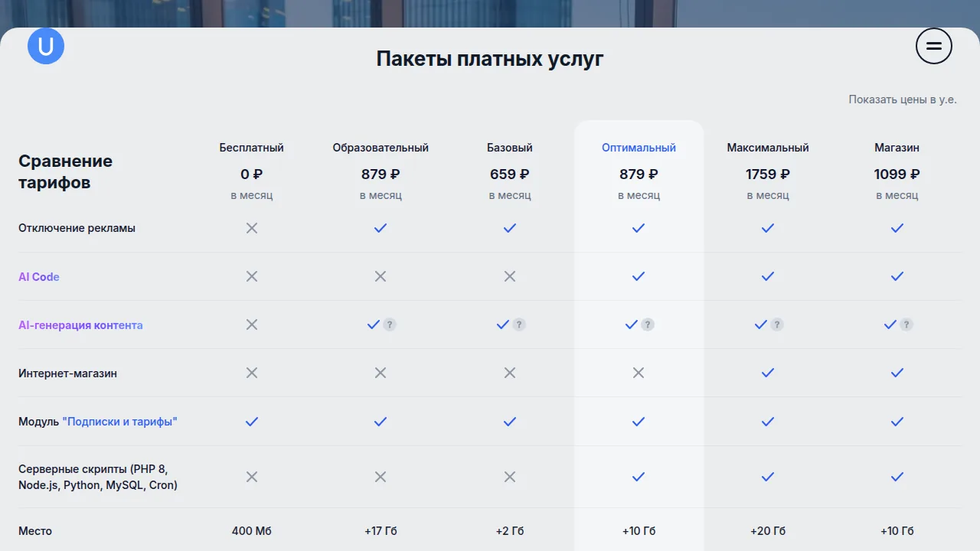
Task: Click Интернет-магазин checkmark in Максимальный column
Action: [x=768, y=373]
